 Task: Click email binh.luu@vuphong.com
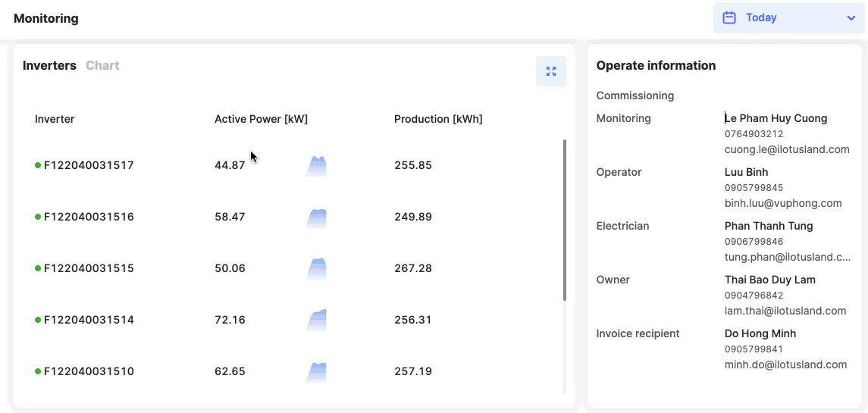pos(783,203)
